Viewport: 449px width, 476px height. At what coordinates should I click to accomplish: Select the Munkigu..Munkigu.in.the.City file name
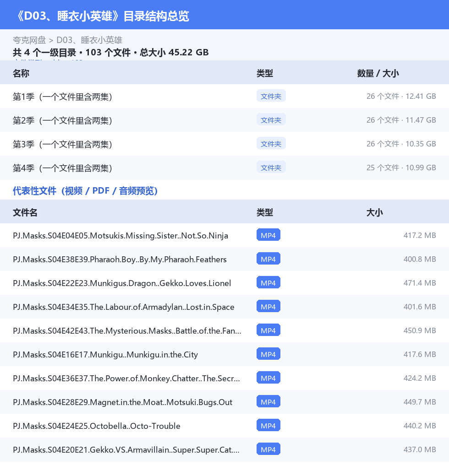point(105,355)
